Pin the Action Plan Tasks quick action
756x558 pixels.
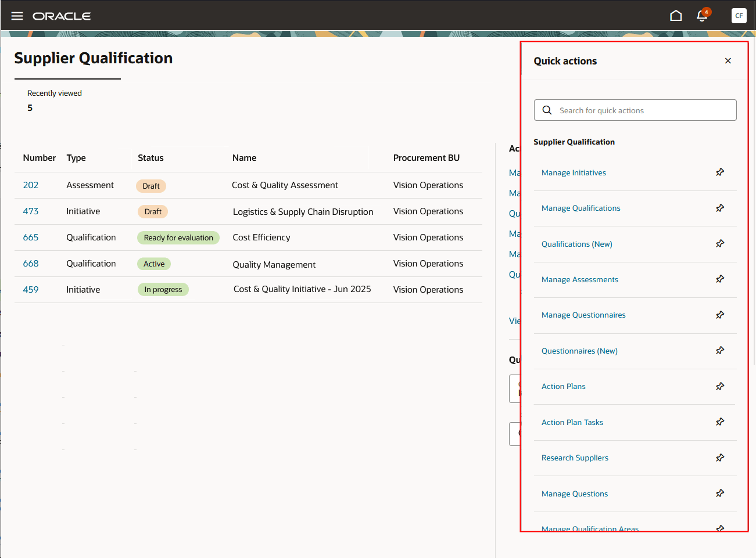(x=720, y=422)
